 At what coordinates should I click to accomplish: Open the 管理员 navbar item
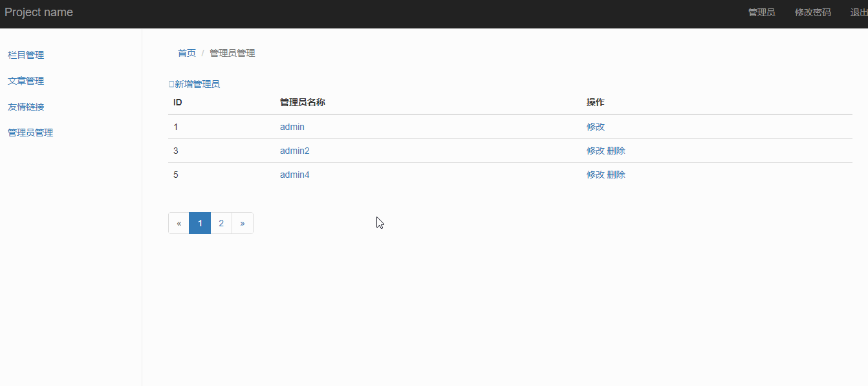pos(761,12)
